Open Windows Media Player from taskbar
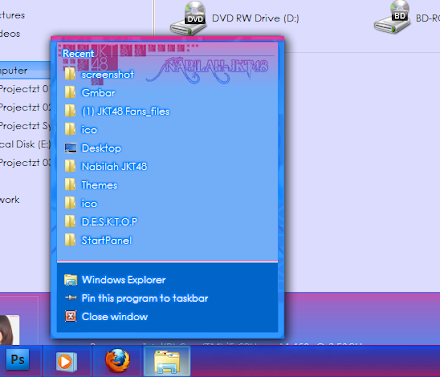 tap(66, 361)
